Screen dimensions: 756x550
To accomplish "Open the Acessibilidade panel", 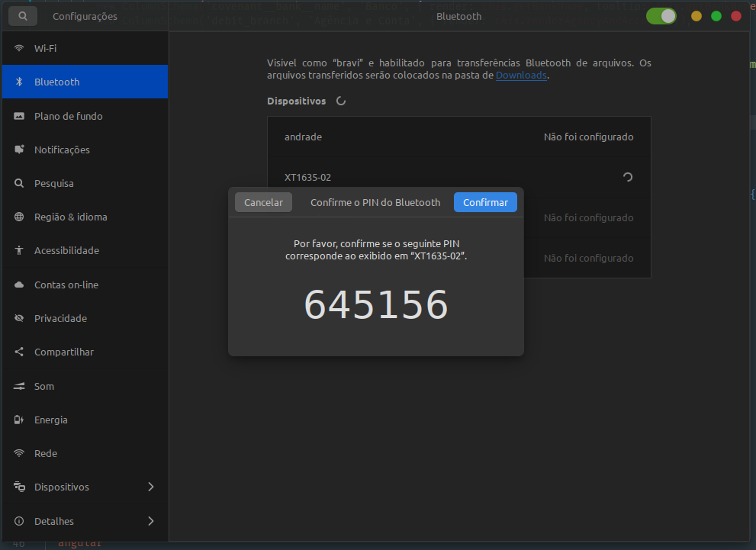I will pos(85,251).
